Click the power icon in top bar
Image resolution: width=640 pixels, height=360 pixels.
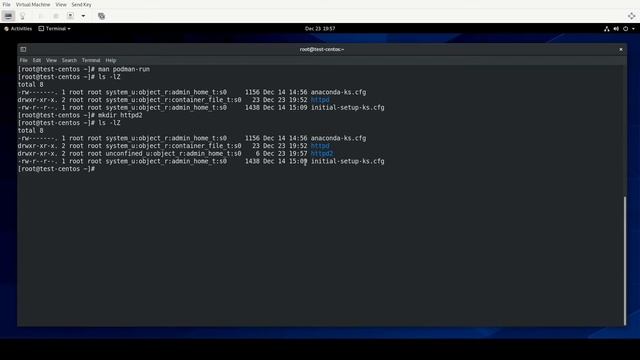point(625,29)
